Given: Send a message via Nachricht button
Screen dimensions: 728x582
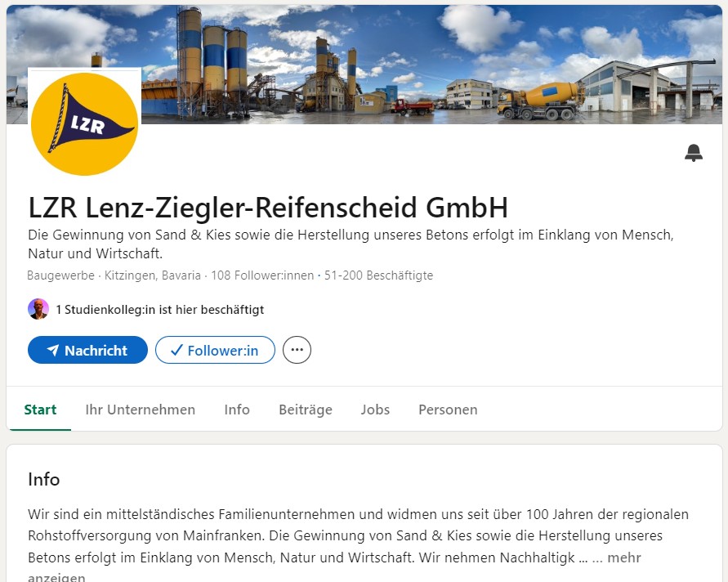Looking at the screenshot, I should 87,350.
